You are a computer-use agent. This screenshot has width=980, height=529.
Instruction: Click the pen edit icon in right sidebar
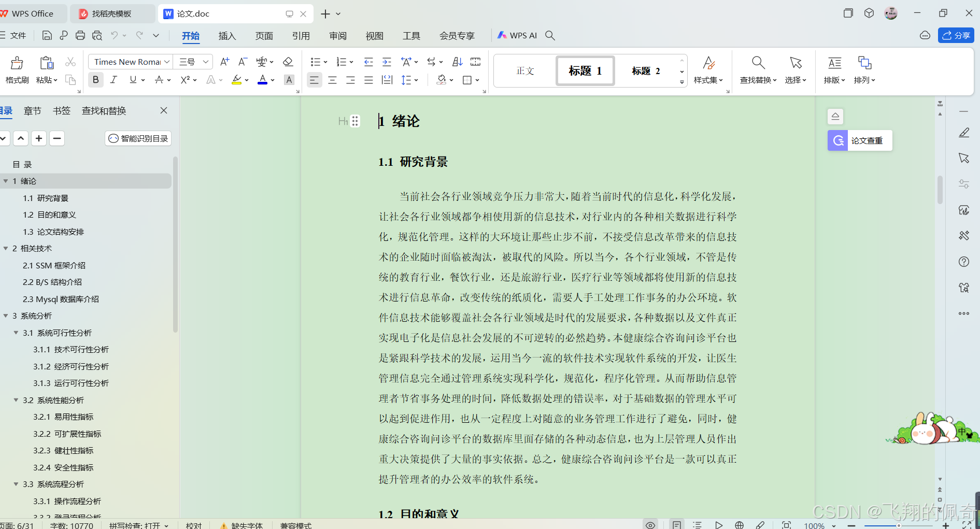tap(964, 133)
